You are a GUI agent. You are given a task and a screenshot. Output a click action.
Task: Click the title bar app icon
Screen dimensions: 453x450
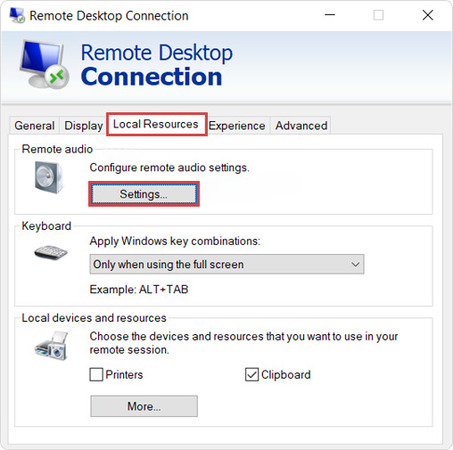[17, 15]
